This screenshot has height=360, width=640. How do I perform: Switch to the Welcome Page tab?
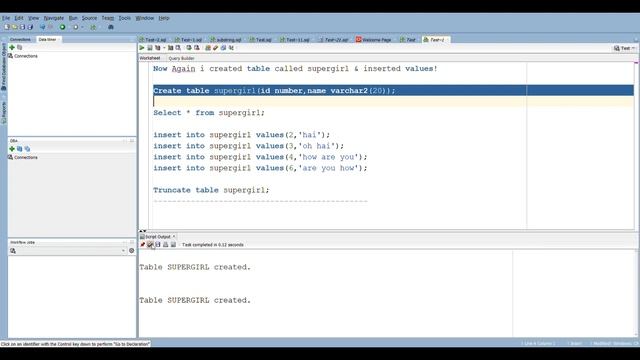tap(373, 40)
